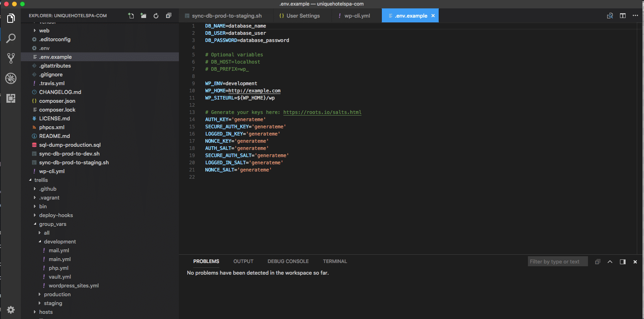Open the editor more actions menu
644x319 pixels.
click(635, 16)
